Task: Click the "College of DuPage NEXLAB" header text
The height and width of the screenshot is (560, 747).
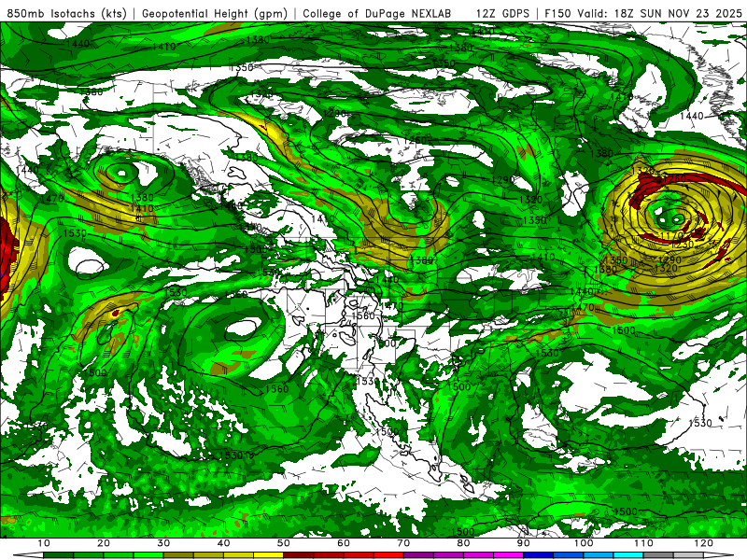Action: pos(377,14)
